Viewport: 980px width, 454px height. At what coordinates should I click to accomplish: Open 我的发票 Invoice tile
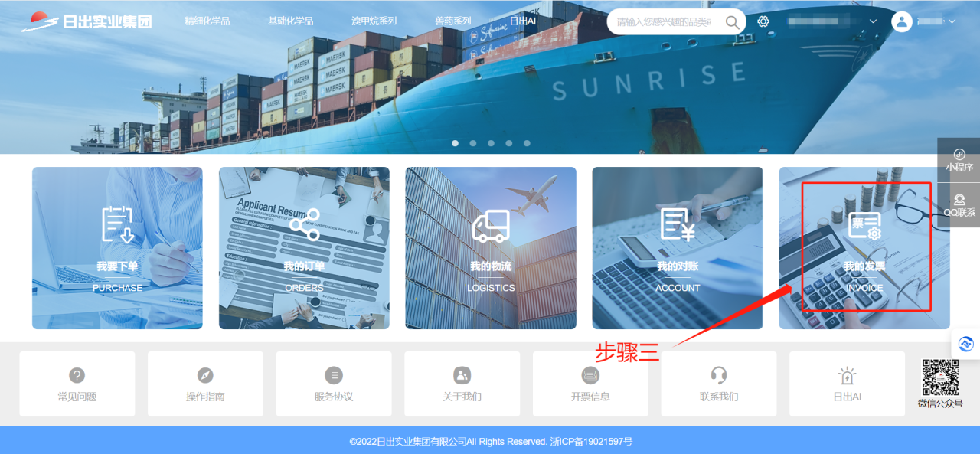click(864, 248)
